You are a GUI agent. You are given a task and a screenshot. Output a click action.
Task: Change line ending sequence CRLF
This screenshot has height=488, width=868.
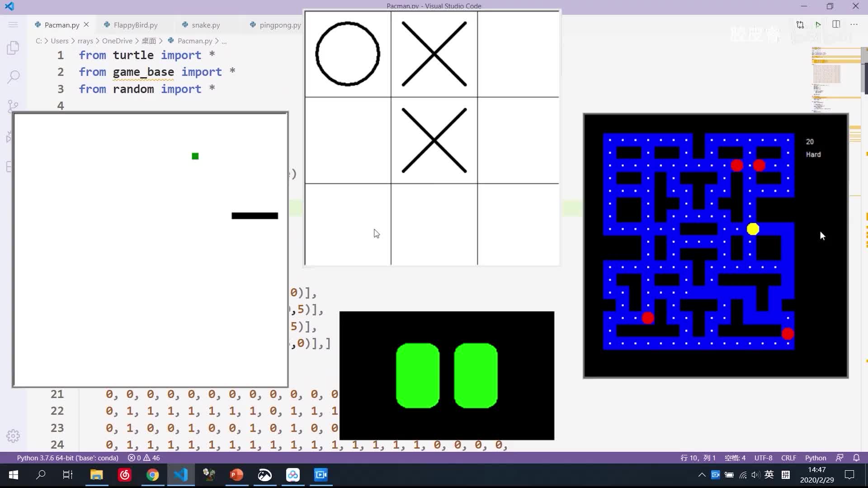point(788,458)
